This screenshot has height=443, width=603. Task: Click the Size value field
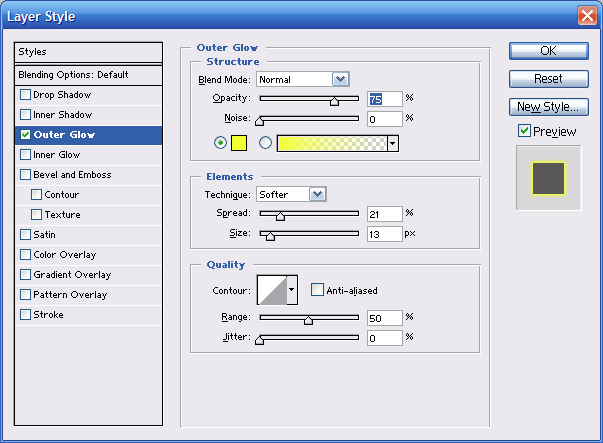(385, 234)
